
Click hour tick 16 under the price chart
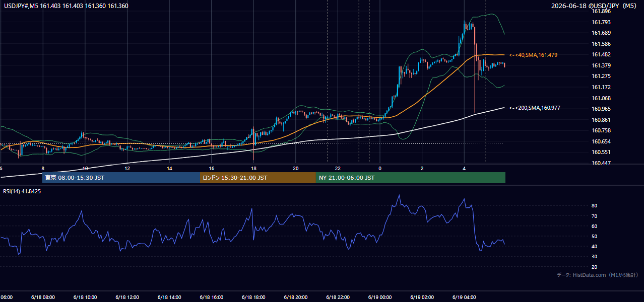click(212, 169)
